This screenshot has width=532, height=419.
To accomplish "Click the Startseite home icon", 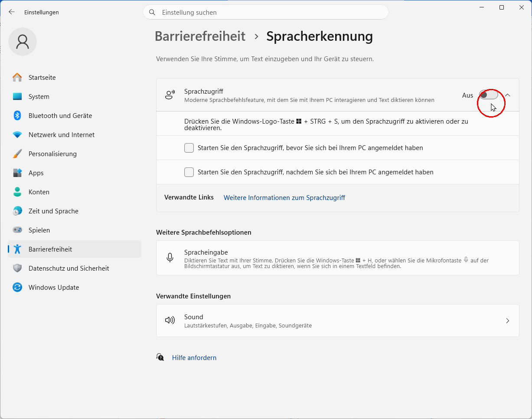I will point(17,78).
